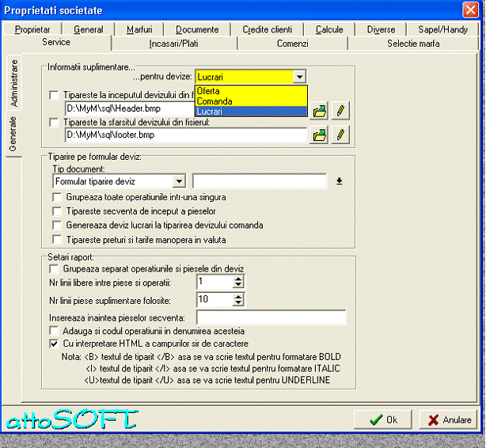
Task: Click the browse folder icon for Header.bmp
Action: click(x=320, y=111)
